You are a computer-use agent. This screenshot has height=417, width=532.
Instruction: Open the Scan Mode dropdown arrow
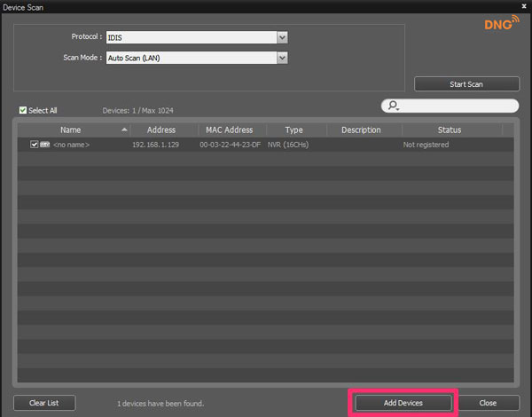[282, 58]
